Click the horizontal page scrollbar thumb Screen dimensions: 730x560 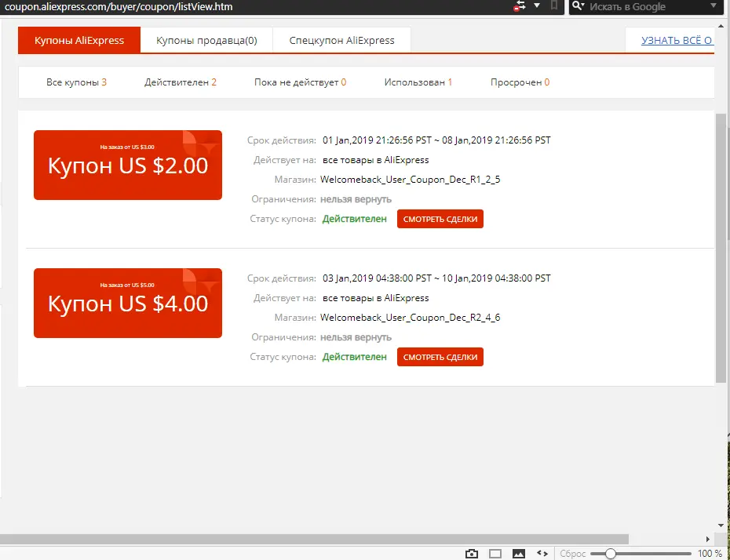click(314, 539)
